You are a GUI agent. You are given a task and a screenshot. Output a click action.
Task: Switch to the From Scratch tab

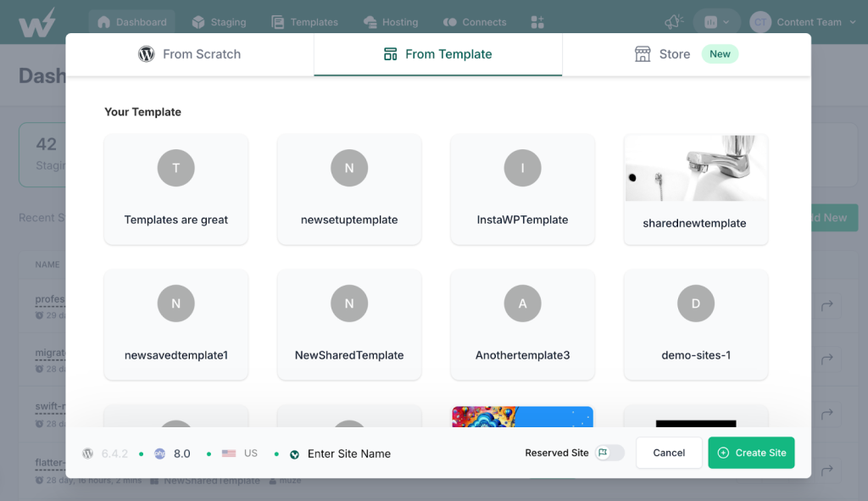189,54
